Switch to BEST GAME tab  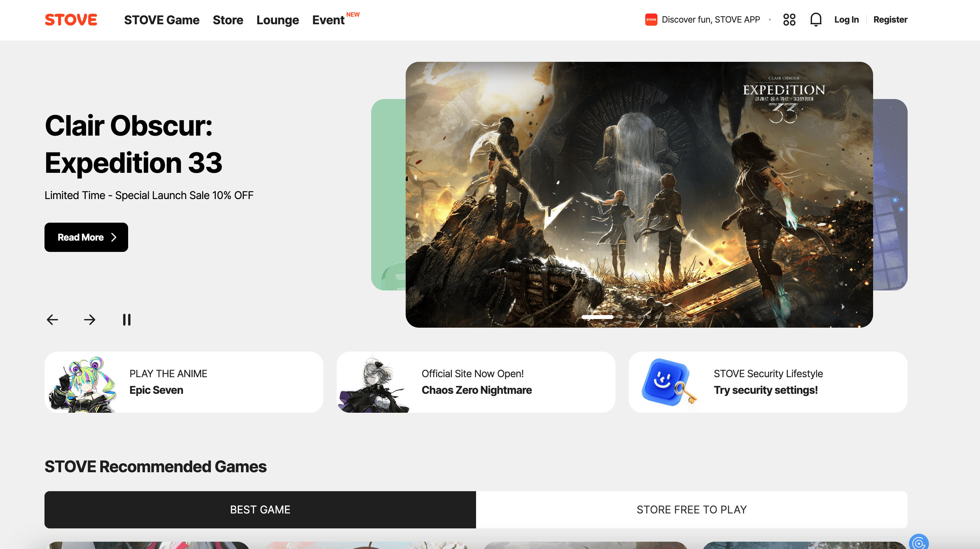260,509
